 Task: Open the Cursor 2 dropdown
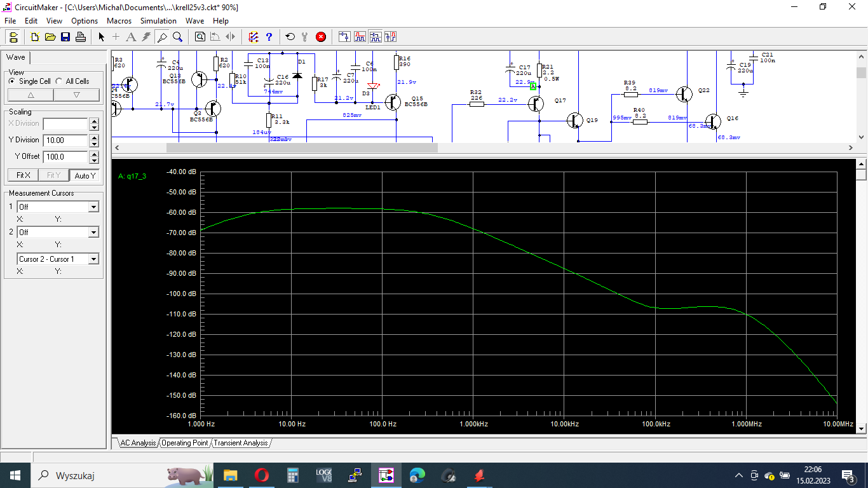pos(93,233)
